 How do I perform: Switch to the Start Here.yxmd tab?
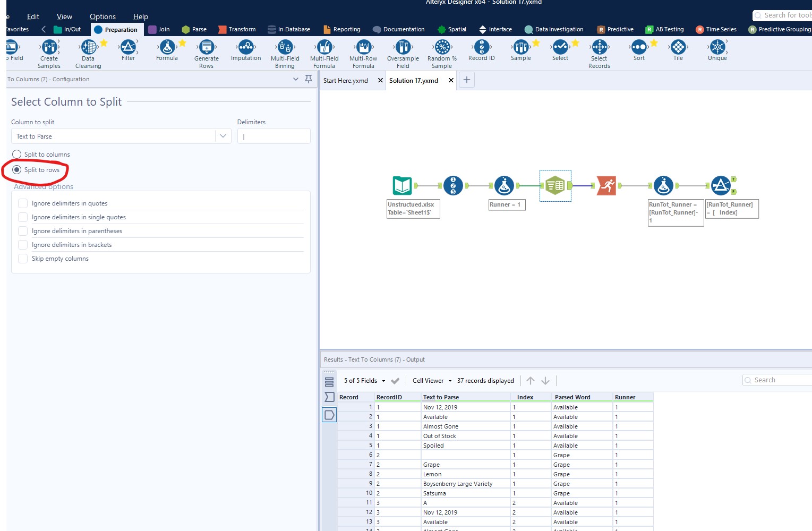[345, 81]
